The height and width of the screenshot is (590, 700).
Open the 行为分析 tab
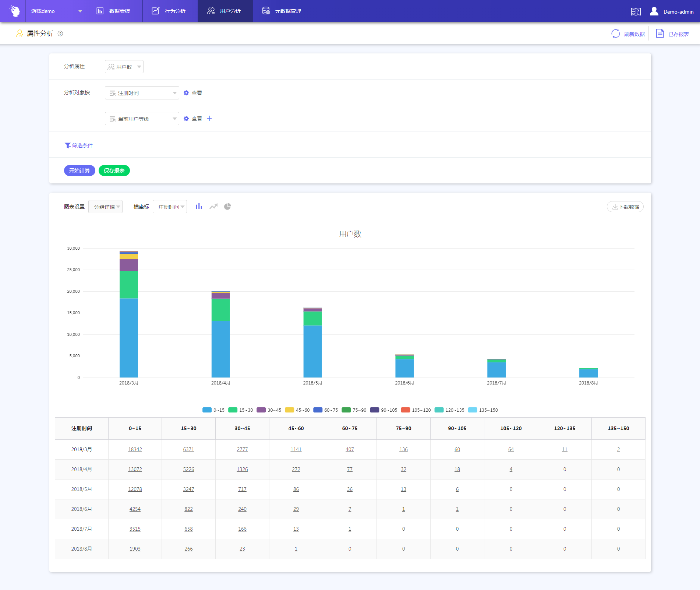[170, 11]
